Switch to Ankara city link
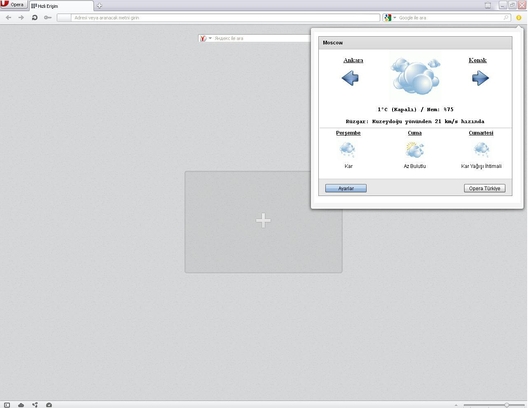The image size is (528, 408). [x=353, y=60]
